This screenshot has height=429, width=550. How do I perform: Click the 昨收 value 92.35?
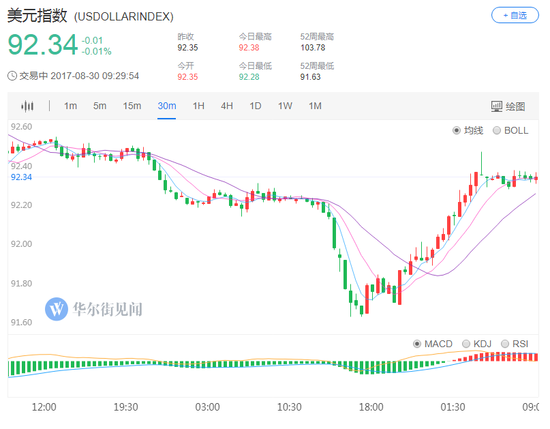click(188, 47)
